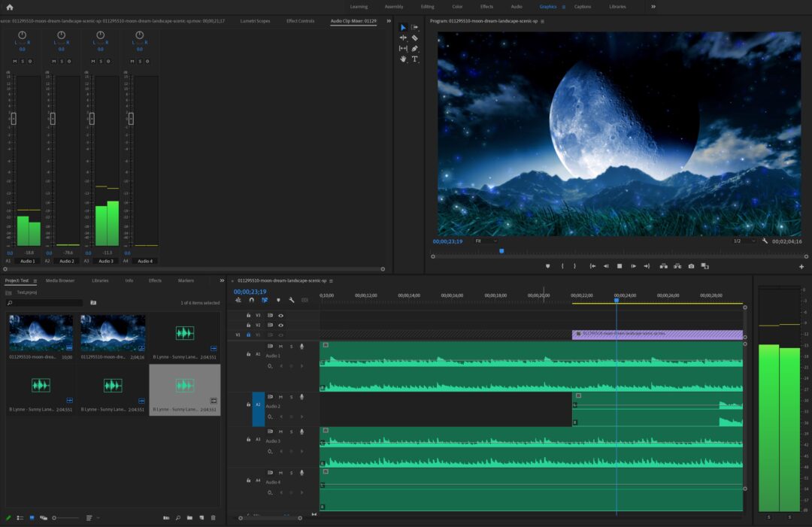Toggle the Snap magnet icon in timeline

click(x=251, y=300)
